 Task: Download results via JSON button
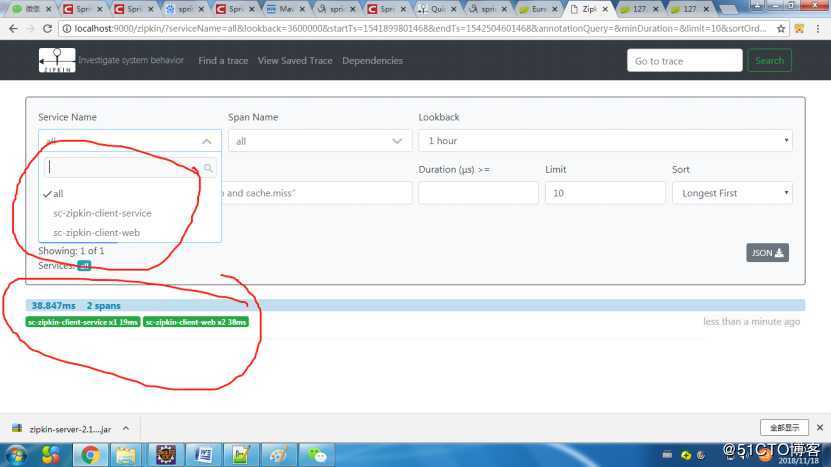tap(767, 253)
